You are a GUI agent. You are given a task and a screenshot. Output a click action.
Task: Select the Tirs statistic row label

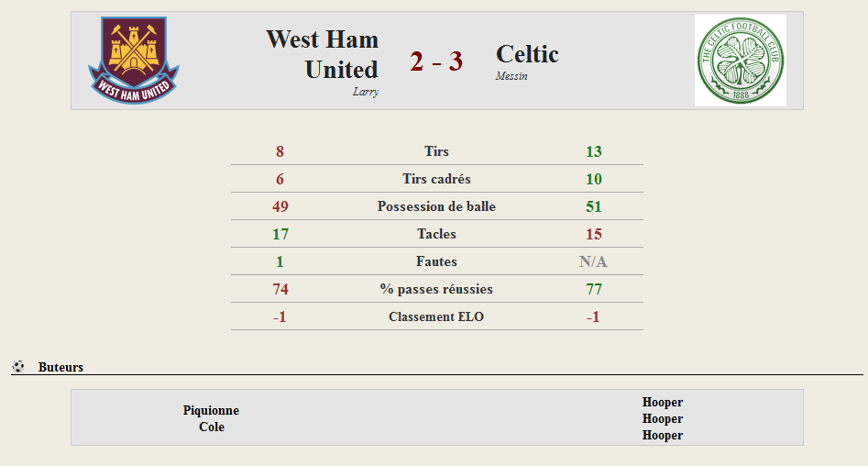pyautogui.click(x=437, y=151)
